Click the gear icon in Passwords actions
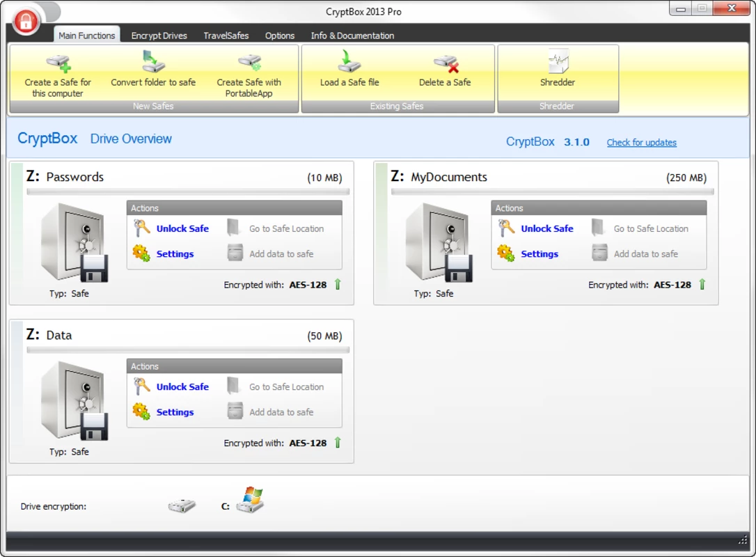 pos(141,253)
